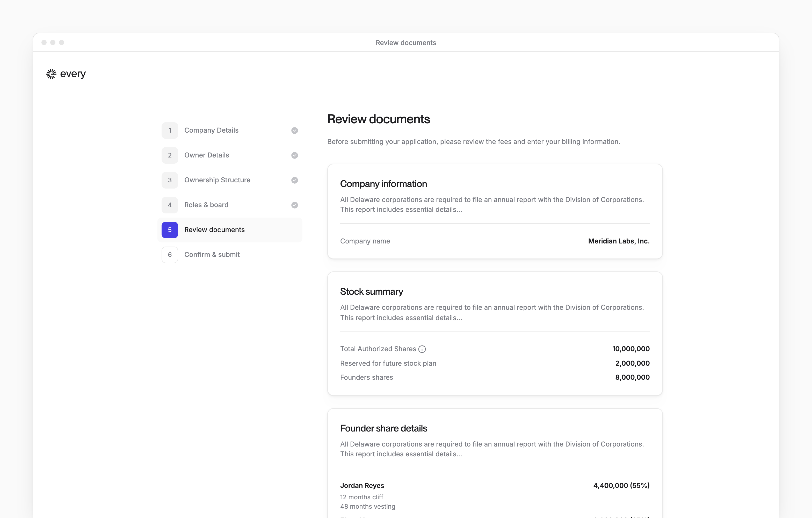Image resolution: width=812 pixels, height=518 pixels.
Task: Click the 2,000,000 reserved shares value
Action: click(632, 364)
